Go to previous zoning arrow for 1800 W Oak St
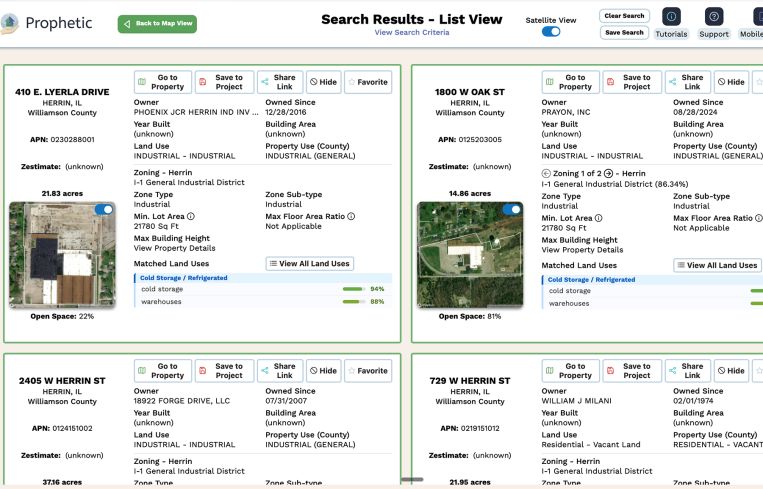The height and width of the screenshot is (489, 763). pyautogui.click(x=546, y=173)
